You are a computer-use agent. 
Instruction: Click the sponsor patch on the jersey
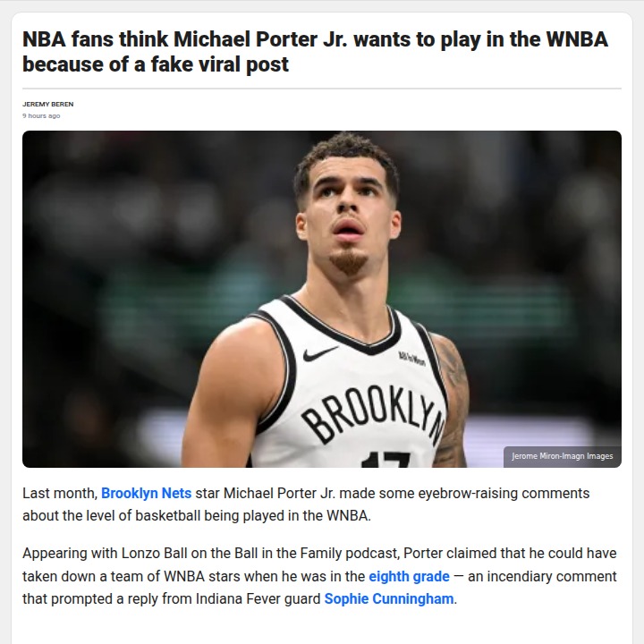click(412, 360)
